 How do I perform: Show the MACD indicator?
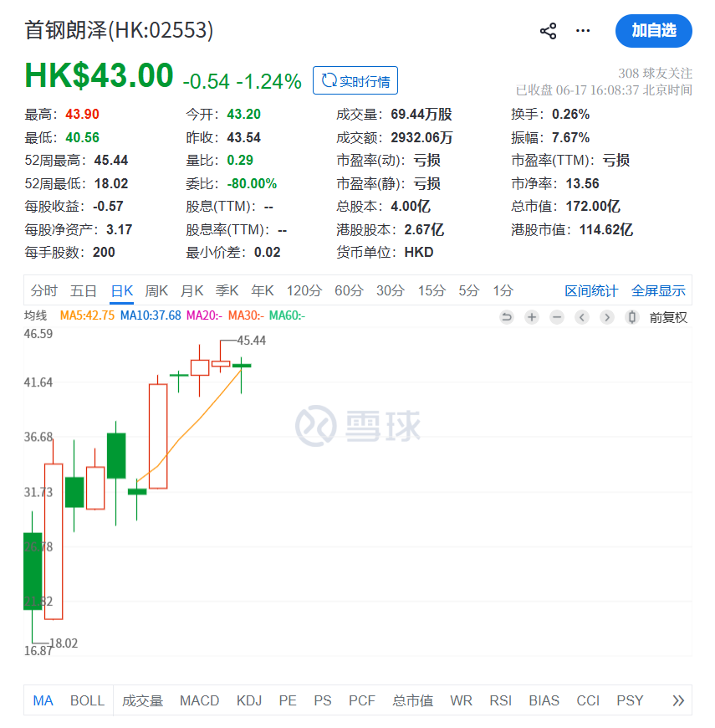point(200,700)
